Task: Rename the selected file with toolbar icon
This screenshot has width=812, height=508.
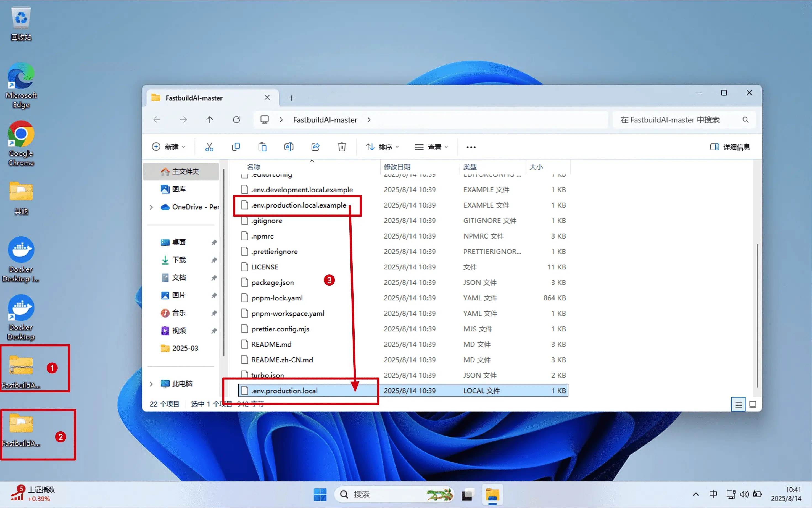Action: point(289,147)
